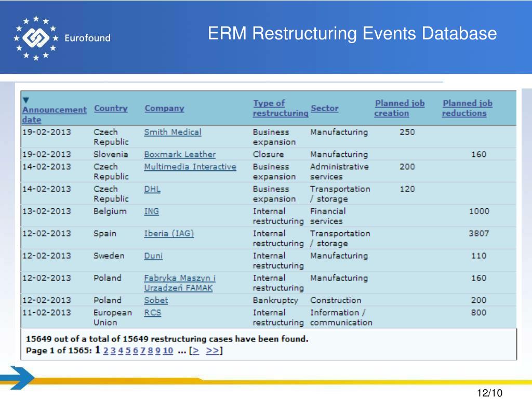Click the Sweden country cell

pos(109,256)
